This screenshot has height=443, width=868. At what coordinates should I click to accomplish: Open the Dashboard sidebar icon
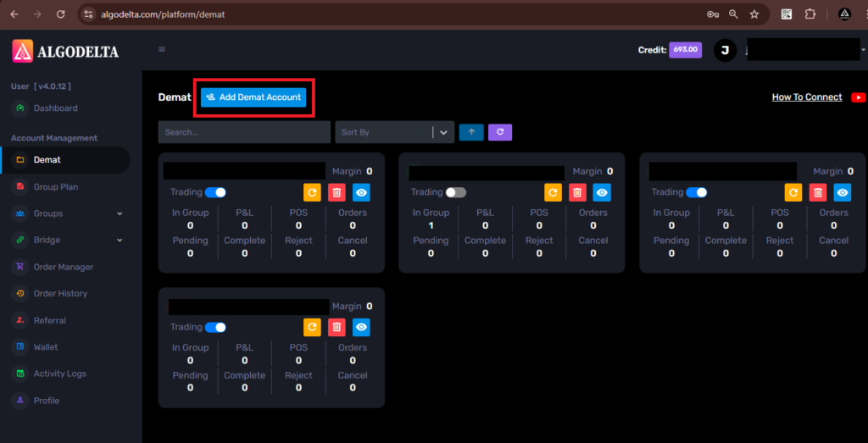click(20, 108)
